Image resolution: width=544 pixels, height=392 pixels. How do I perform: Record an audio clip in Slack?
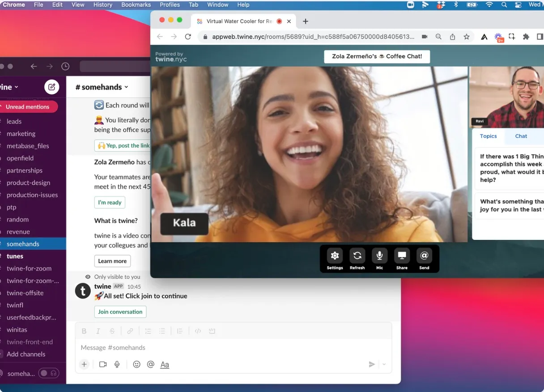click(x=117, y=364)
